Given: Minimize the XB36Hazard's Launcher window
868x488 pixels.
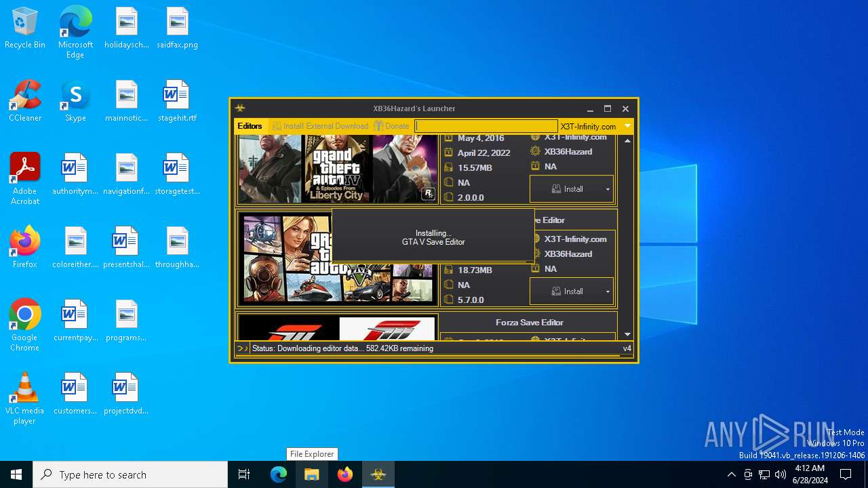Looking at the screenshot, I should coord(590,108).
